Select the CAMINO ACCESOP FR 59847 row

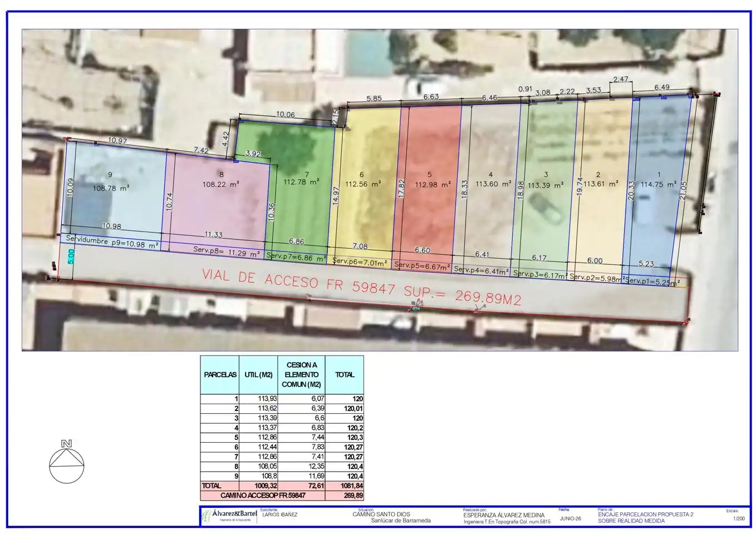coord(282,495)
